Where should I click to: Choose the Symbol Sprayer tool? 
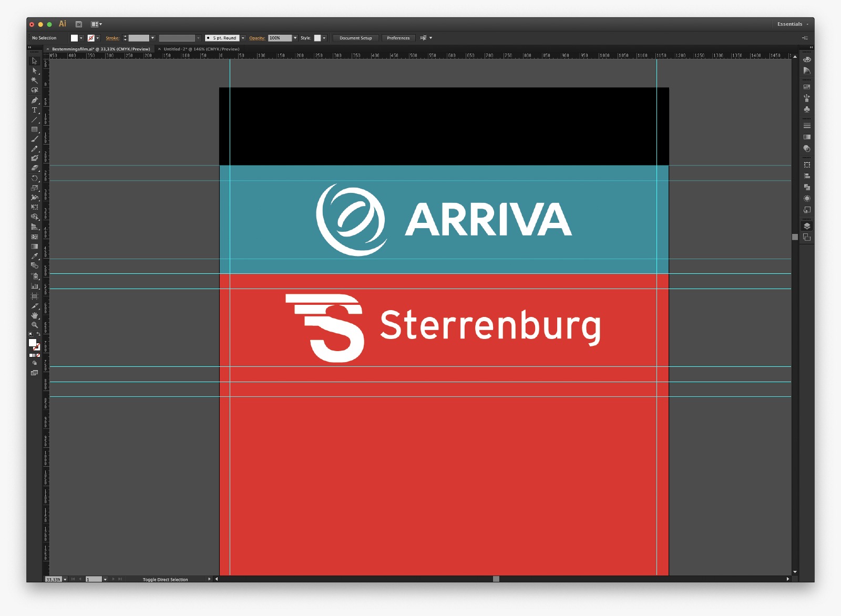35,276
